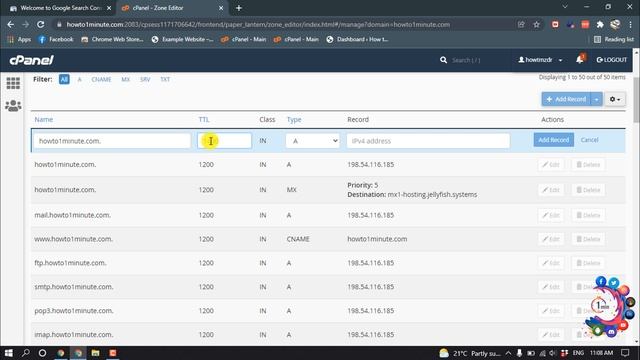This screenshot has height=360, width=640.
Task: Click the share icon in the address bar
Action: pos(521,24)
